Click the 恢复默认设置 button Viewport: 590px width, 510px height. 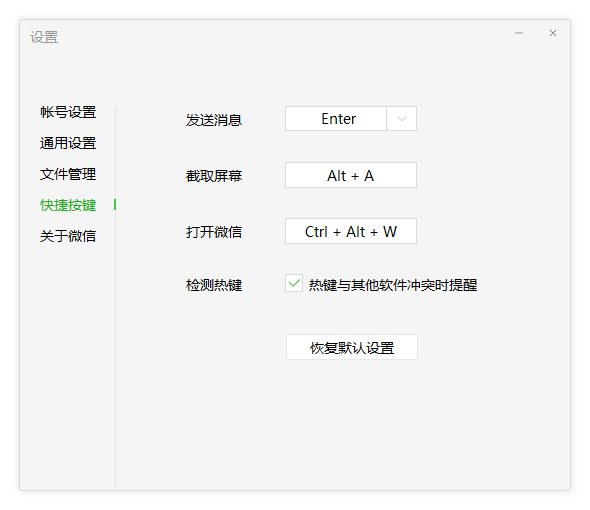tap(352, 347)
